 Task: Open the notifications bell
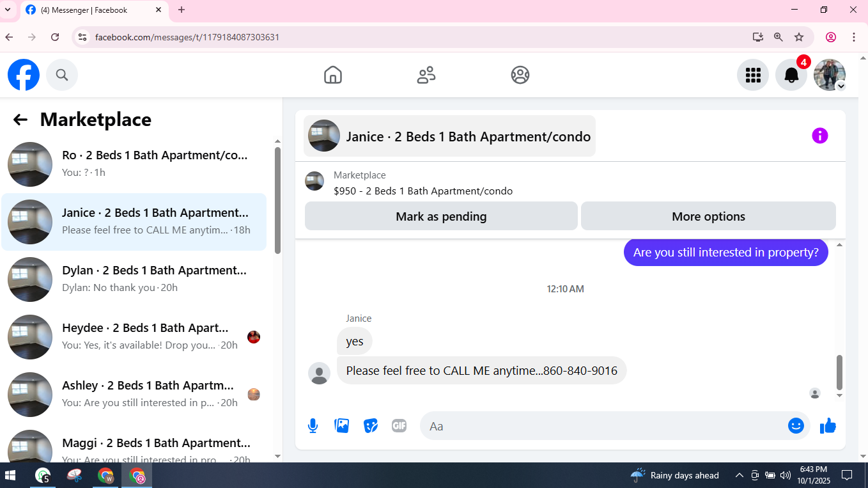791,75
